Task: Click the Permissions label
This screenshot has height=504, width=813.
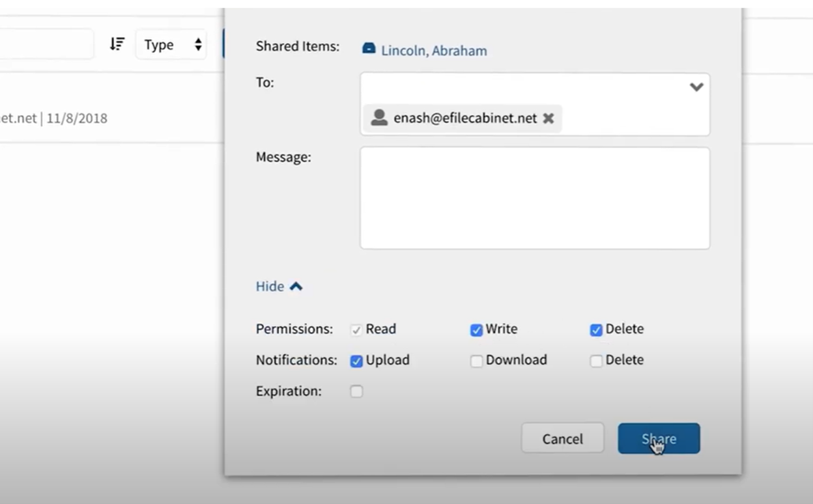Action: [x=294, y=329]
